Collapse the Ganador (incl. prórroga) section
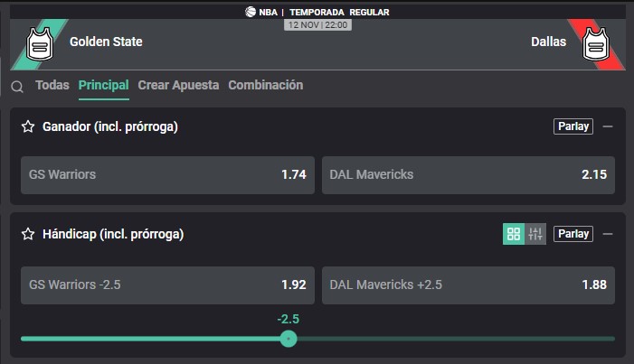This screenshot has width=634, height=364. pyautogui.click(x=607, y=126)
